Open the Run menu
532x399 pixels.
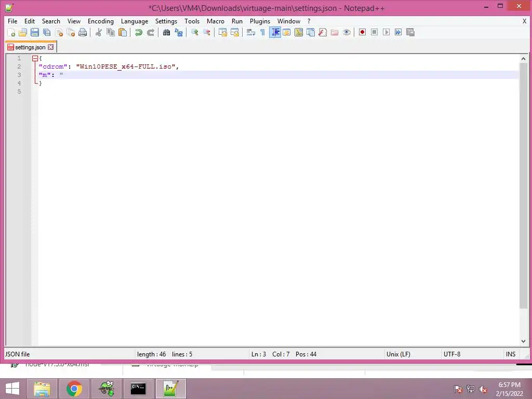coord(237,21)
